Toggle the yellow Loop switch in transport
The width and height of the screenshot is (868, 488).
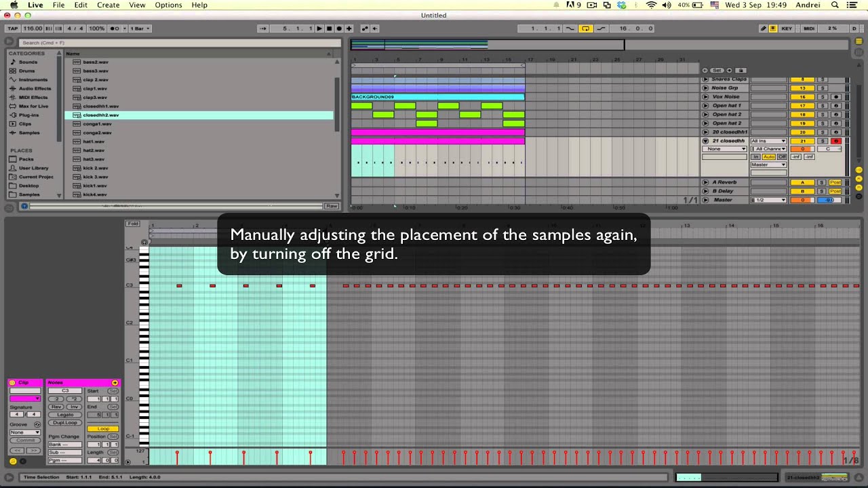pos(585,28)
